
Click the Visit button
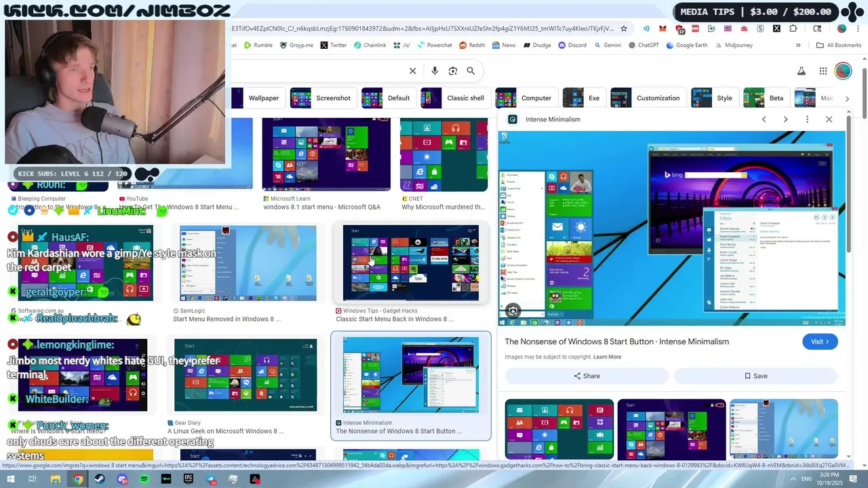[x=820, y=342]
